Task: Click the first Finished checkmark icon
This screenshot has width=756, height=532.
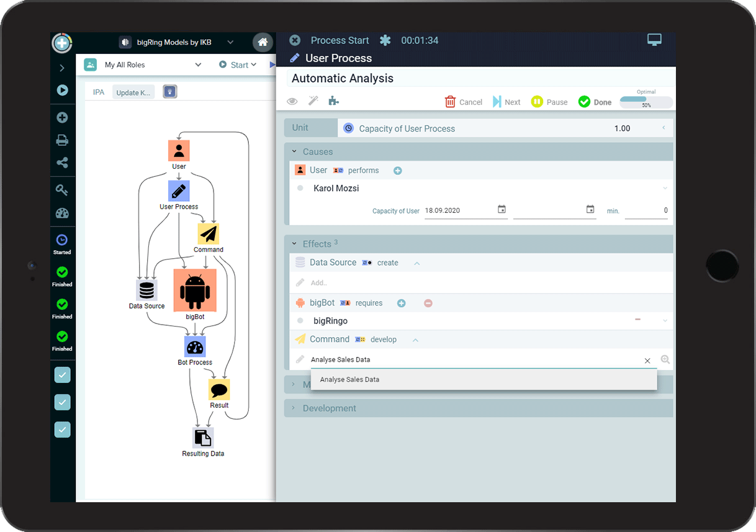Action: [x=62, y=272]
